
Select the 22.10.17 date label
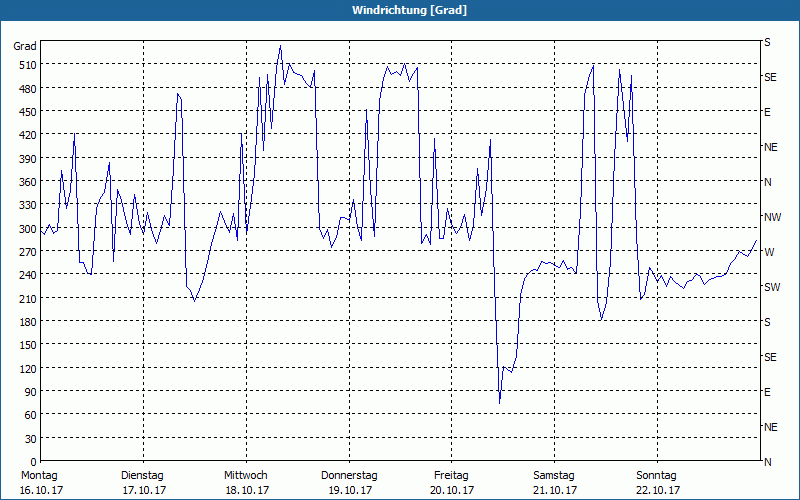point(658,490)
